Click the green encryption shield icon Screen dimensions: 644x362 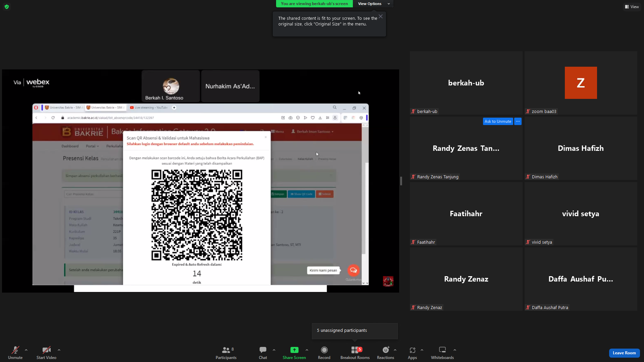click(7, 7)
